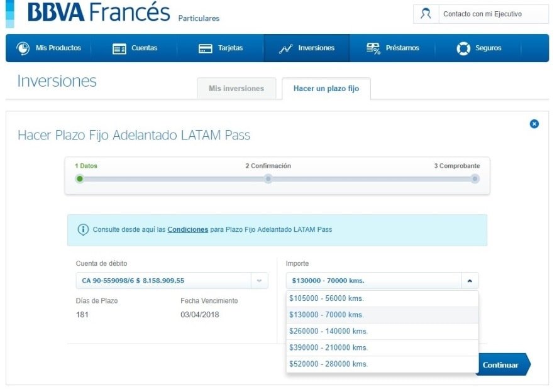The image size is (557, 392).
Task: Click the Seguros lifesaver icon
Action: pos(463,48)
